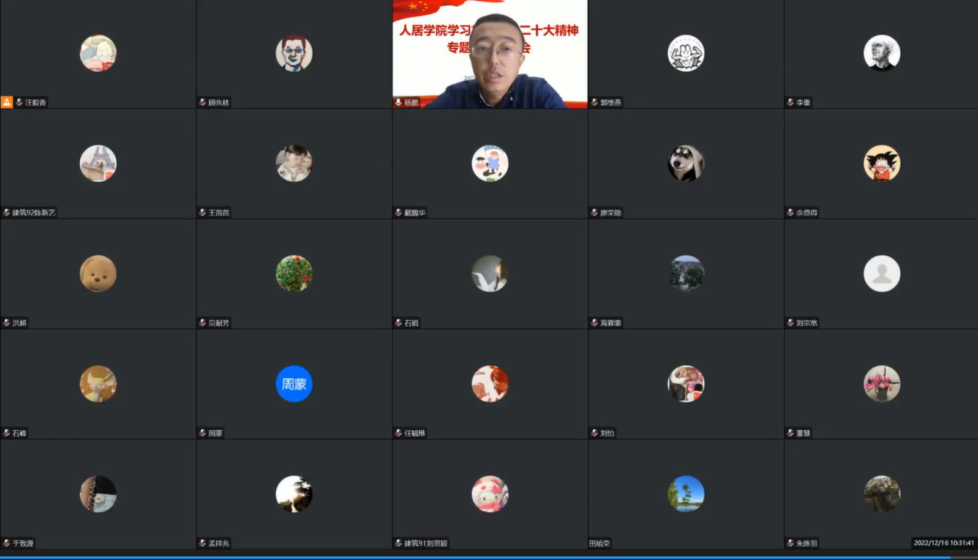Click the muted mic icon beside 建筑91刘思颖
This screenshot has width=978, height=560.
tap(398, 543)
